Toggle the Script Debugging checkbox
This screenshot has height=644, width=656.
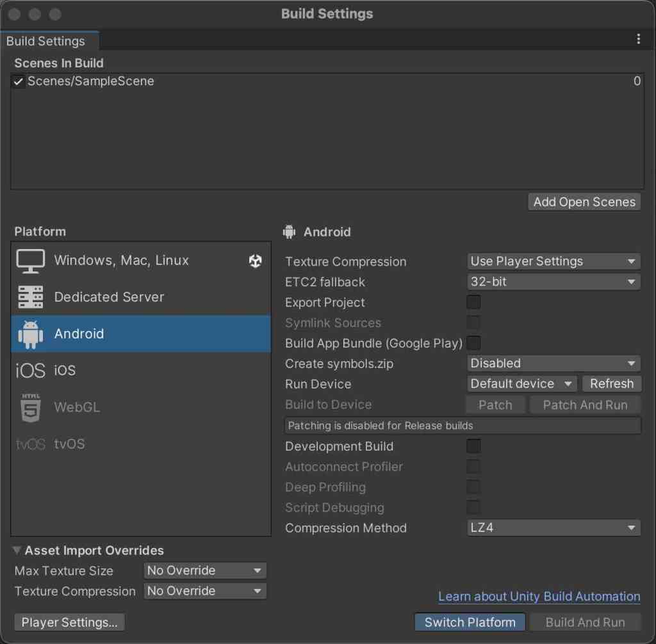tap(473, 507)
